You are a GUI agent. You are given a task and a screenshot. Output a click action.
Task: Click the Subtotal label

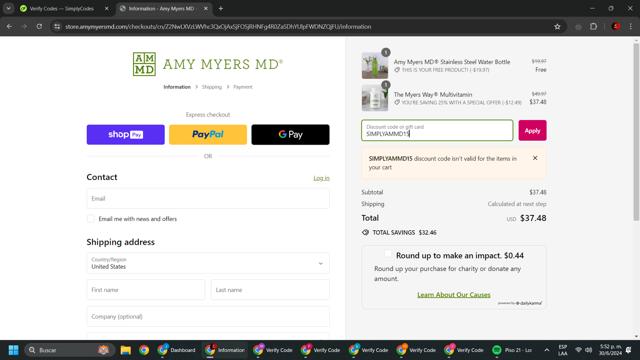pyautogui.click(x=372, y=192)
